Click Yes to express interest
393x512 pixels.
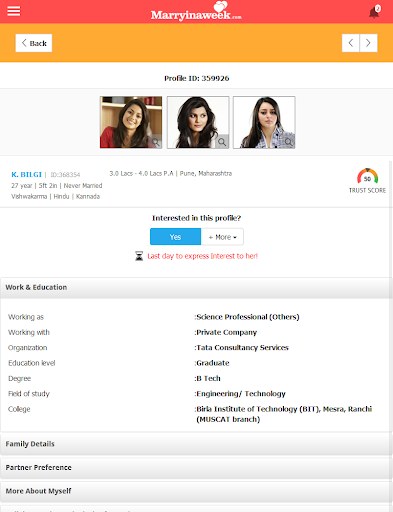[x=175, y=237]
